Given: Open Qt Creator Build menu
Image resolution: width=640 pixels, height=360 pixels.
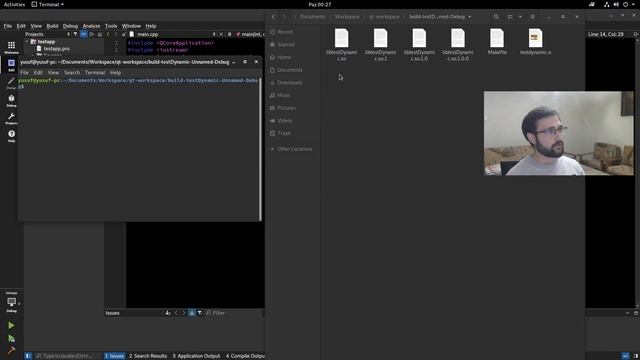Looking at the screenshot, I should [x=52, y=26].
